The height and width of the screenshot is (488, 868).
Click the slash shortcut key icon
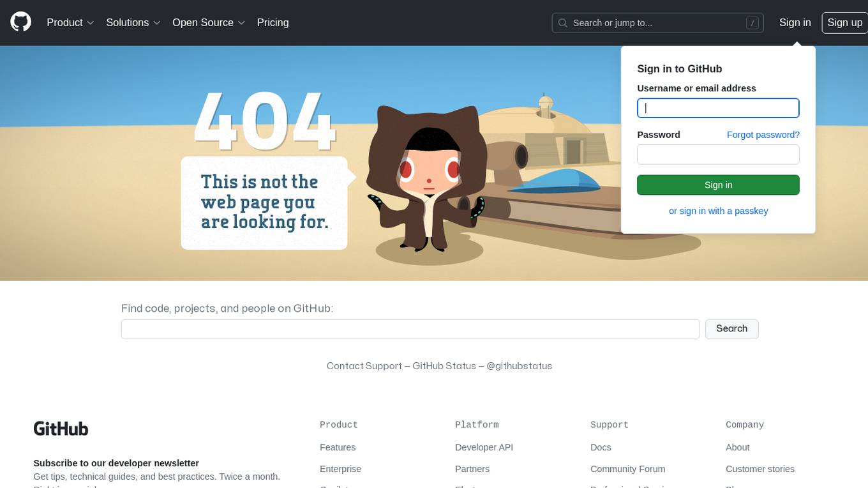tap(752, 23)
